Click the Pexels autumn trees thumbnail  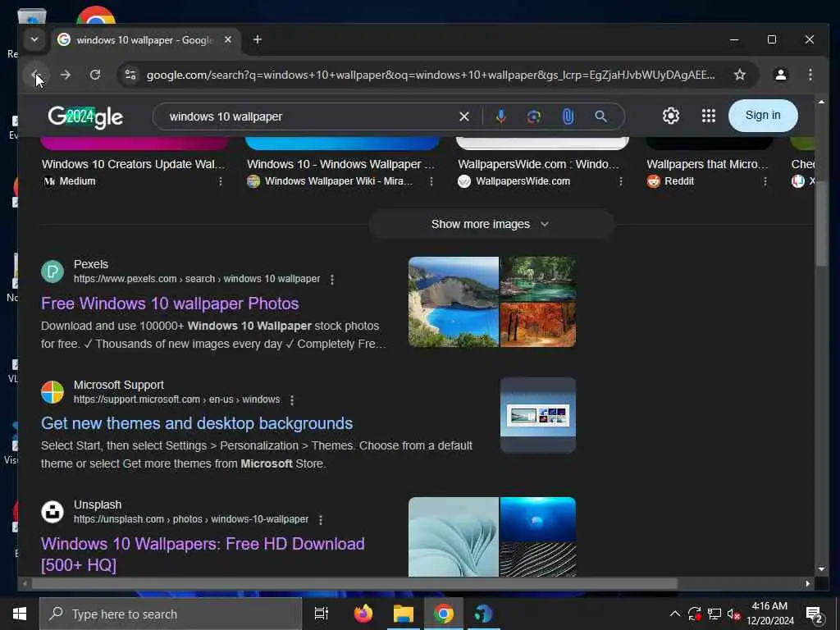click(x=538, y=325)
